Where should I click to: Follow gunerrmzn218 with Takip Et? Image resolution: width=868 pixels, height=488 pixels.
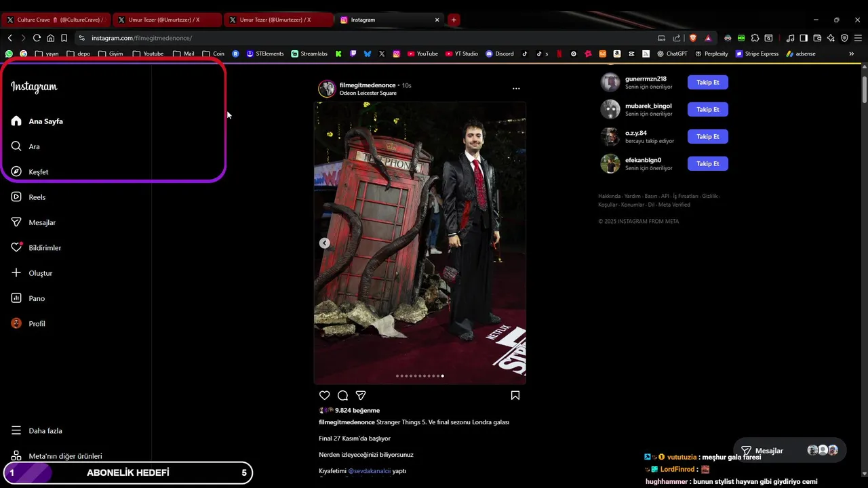pyautogui.click(x=707, y=82)
